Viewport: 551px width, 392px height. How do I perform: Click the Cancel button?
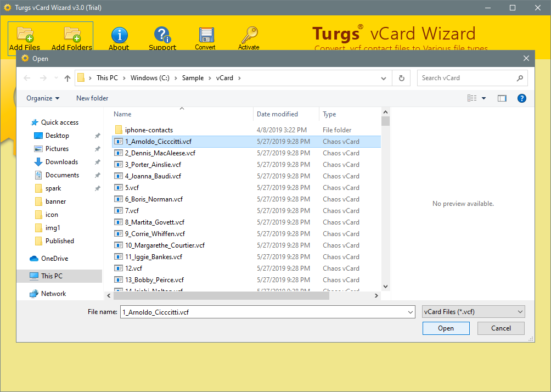click(501, 328)
